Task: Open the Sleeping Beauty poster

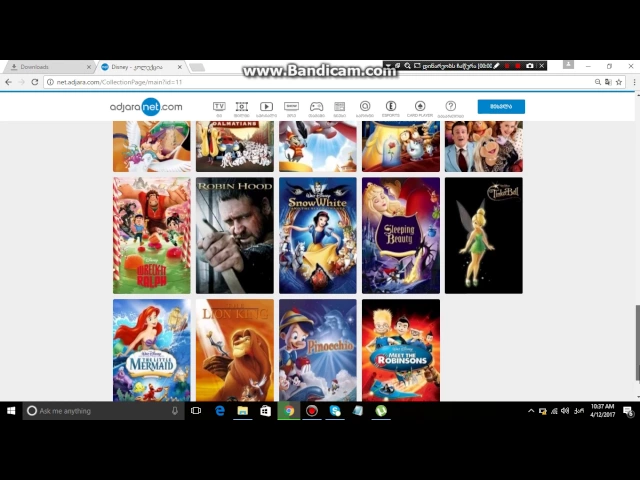Action: pos(401,236)
